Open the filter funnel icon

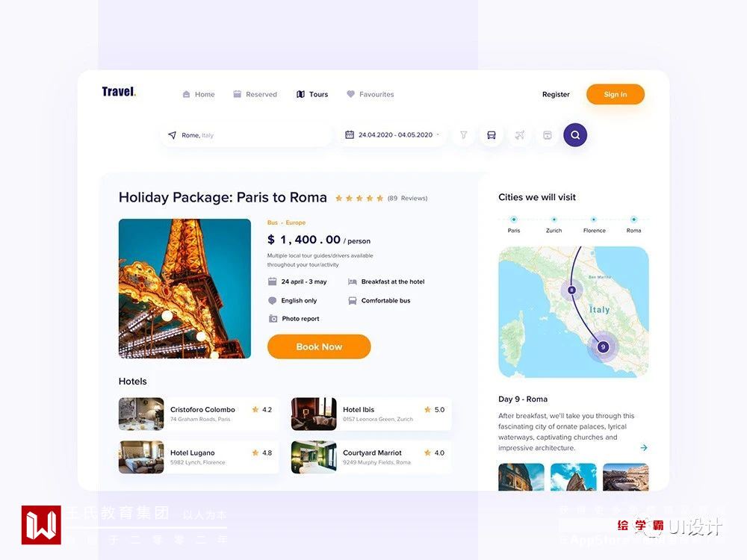(x=464, y=135)
